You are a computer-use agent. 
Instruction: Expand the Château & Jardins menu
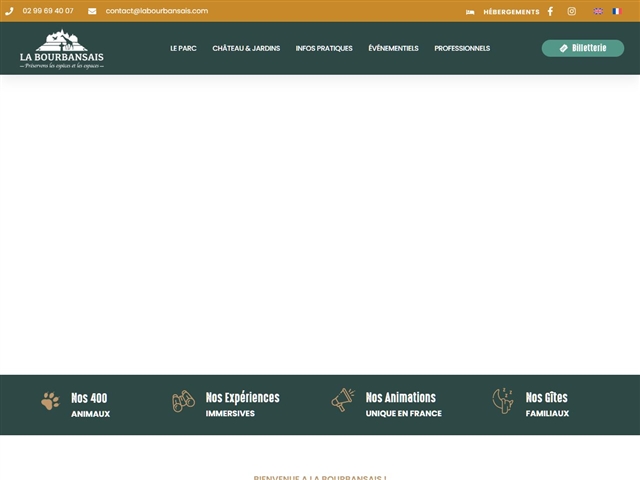[x=246, y=48]
